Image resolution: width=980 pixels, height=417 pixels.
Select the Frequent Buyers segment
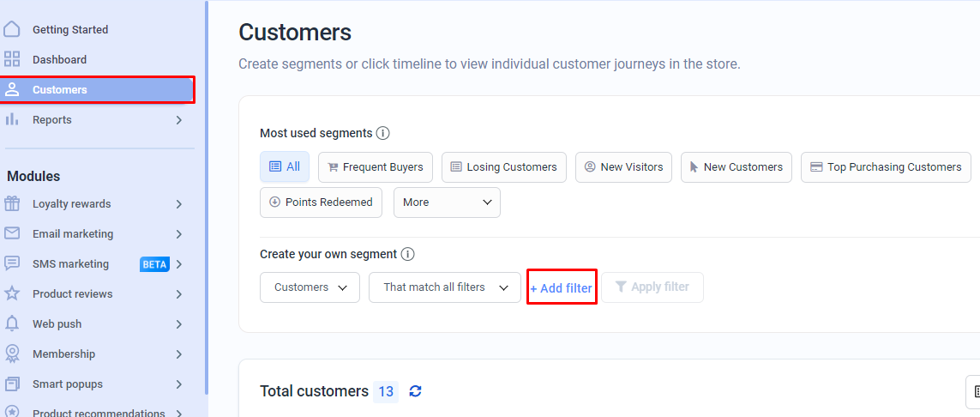point(376,167)
